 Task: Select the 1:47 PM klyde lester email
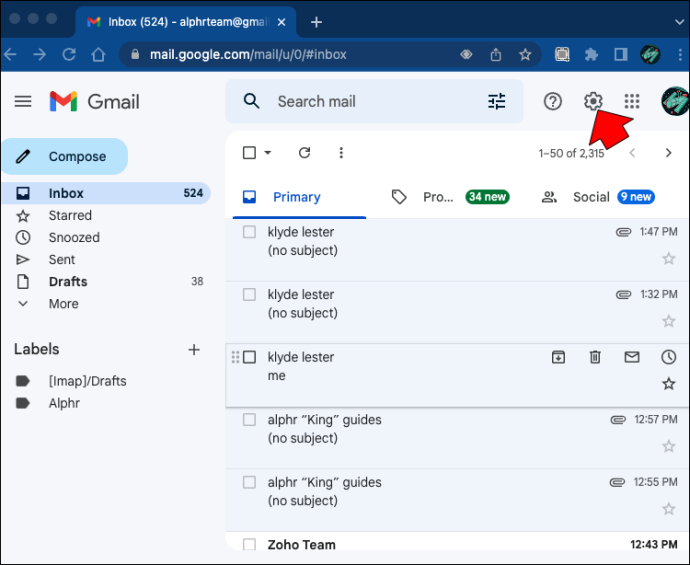[x=250, y=232]
